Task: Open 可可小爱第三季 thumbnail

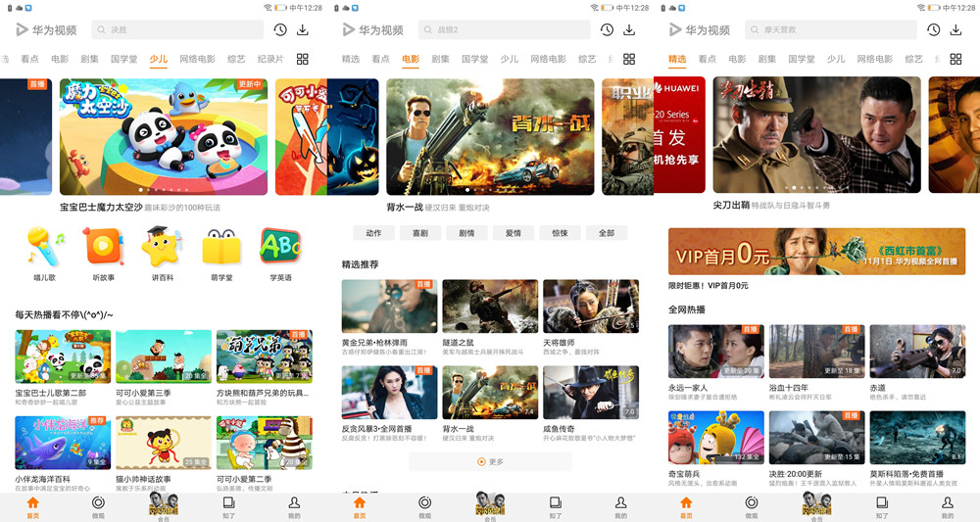Action: (164, 356)
